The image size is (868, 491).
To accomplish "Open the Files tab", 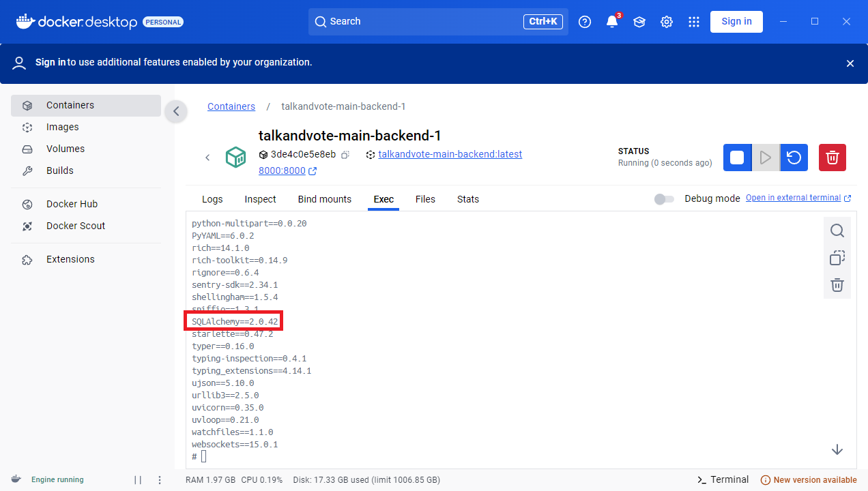I will point(425,199).
